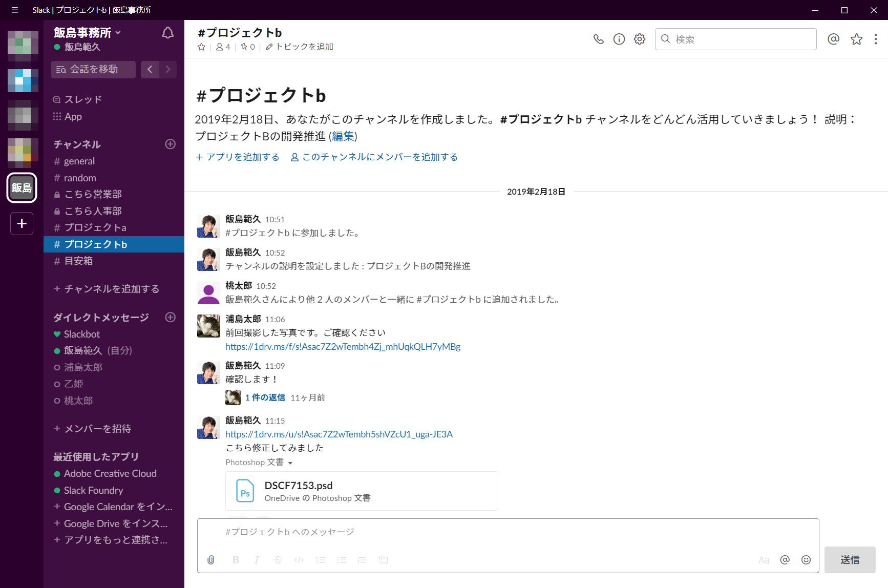Toggle italic formatting in message box
The height and width of the screenshot is (588, 888).
point(257,560)
